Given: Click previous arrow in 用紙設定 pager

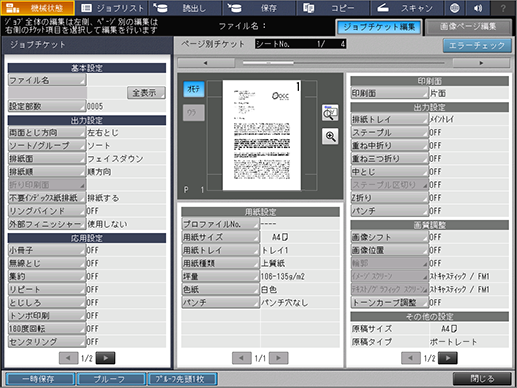Looking at the screenshot, I should 242,358.
